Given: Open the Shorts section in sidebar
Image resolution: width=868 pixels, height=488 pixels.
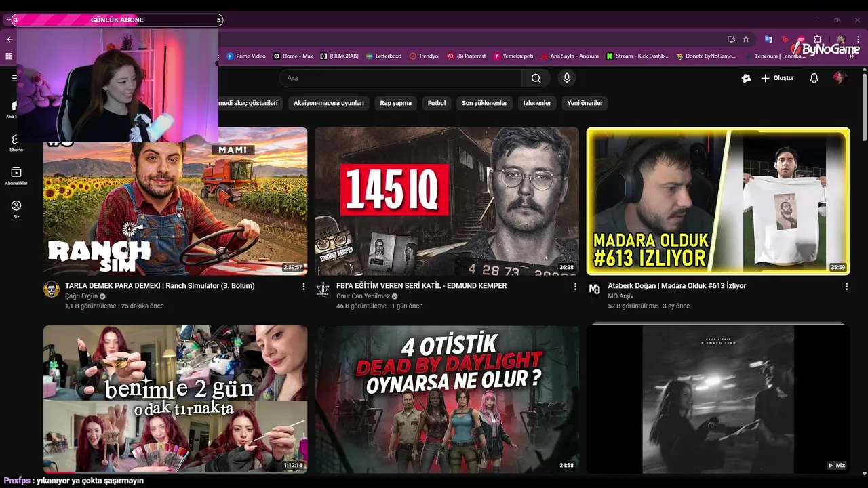Looking at the screenshot, I should point(16,142).
